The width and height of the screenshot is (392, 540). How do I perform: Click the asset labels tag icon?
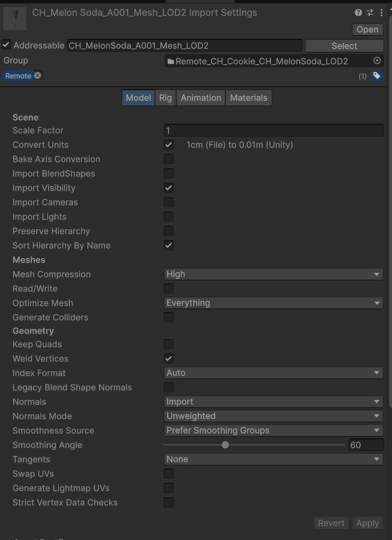(377, 76)
